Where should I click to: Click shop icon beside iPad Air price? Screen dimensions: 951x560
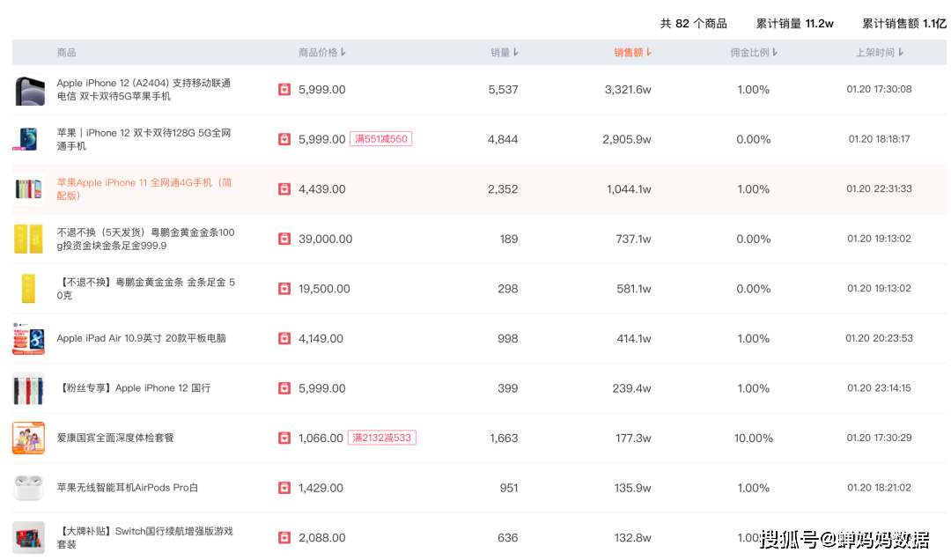tap(284, 338)
